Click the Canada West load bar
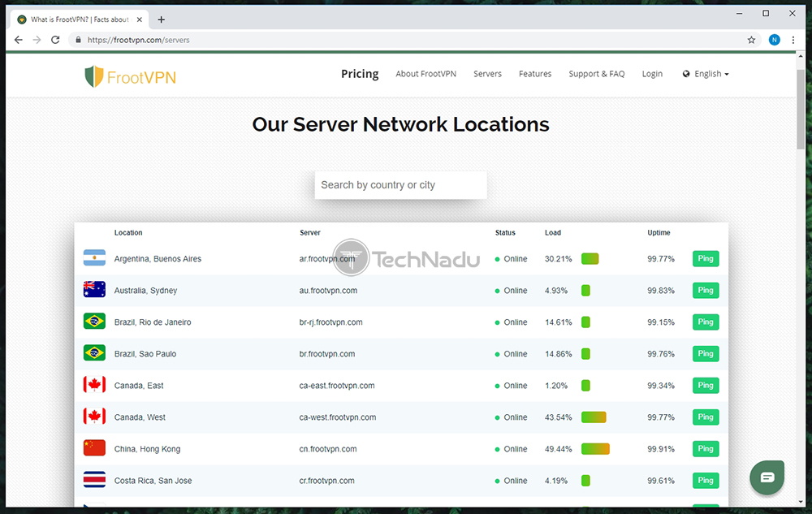This screenshot has height=514, width=812. point(594,417)
